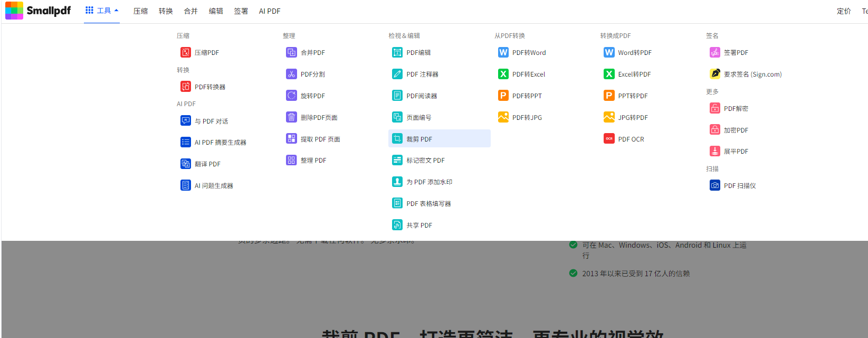The image size is (868, 338).
Task: Open PDF OCR tool icon
Action: click(x=609, y=139)
